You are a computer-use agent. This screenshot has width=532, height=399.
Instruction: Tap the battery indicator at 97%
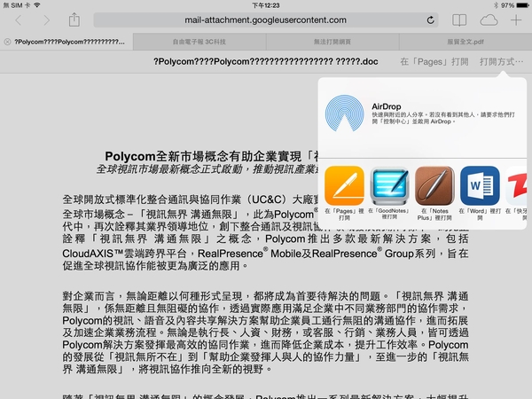[514, 5]
